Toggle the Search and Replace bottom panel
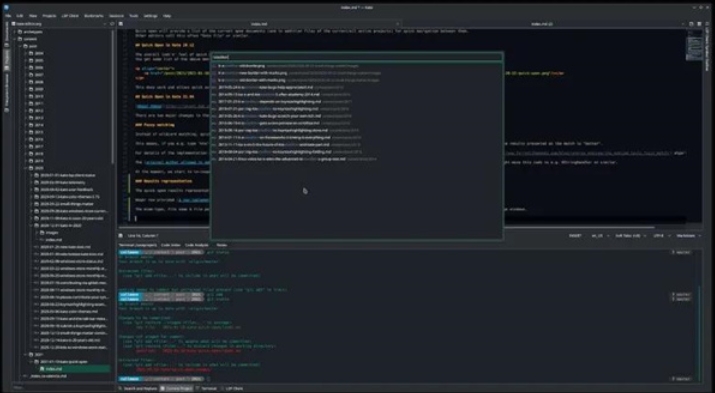Image resolution: width=715 pixels, height=393 pixels. click(138, 388)
